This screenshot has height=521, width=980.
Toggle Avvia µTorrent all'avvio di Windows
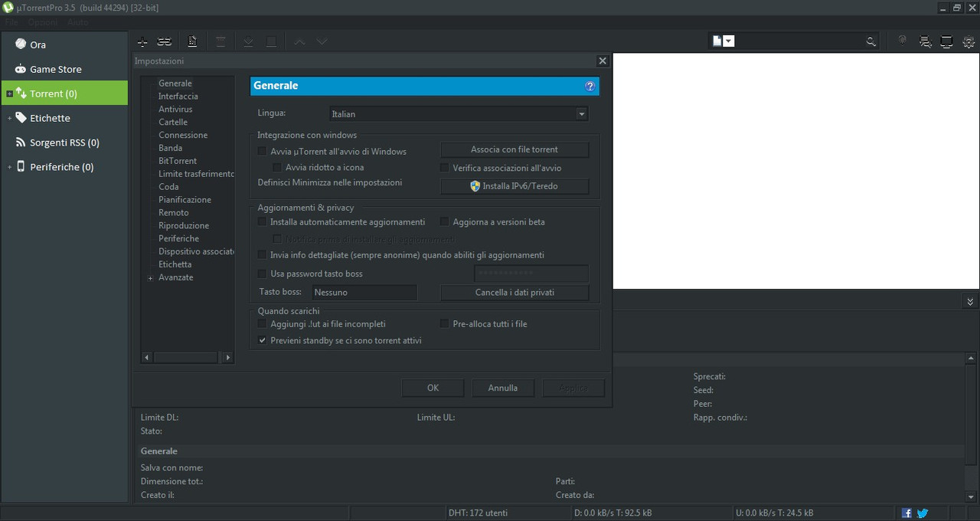point(262,151)
